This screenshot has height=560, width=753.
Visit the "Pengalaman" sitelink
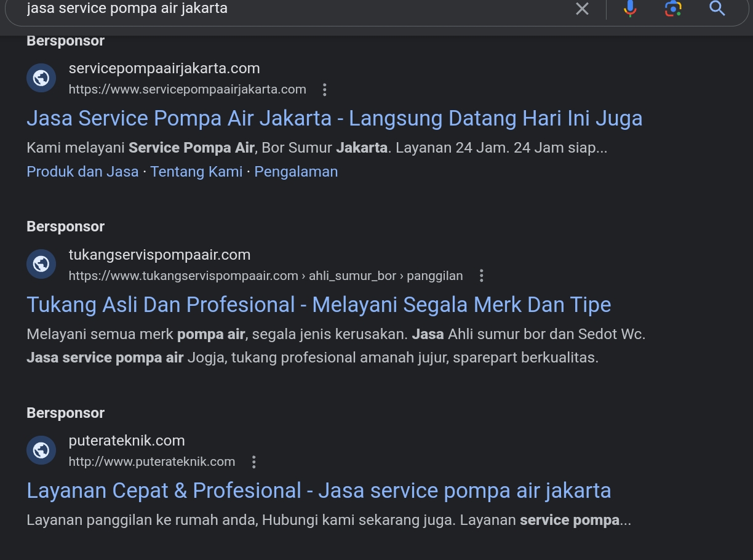pos(296,172)
